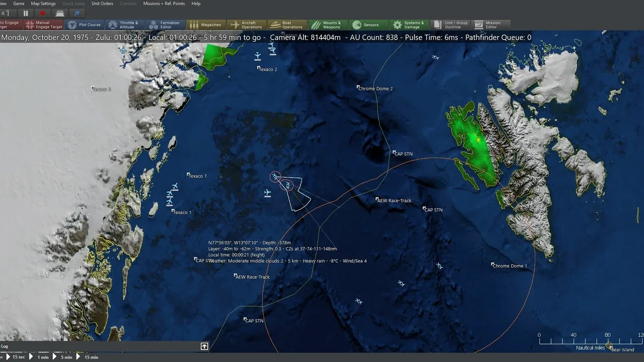Click the red record button
The image size is (644, 362).
tap(43, 14)
